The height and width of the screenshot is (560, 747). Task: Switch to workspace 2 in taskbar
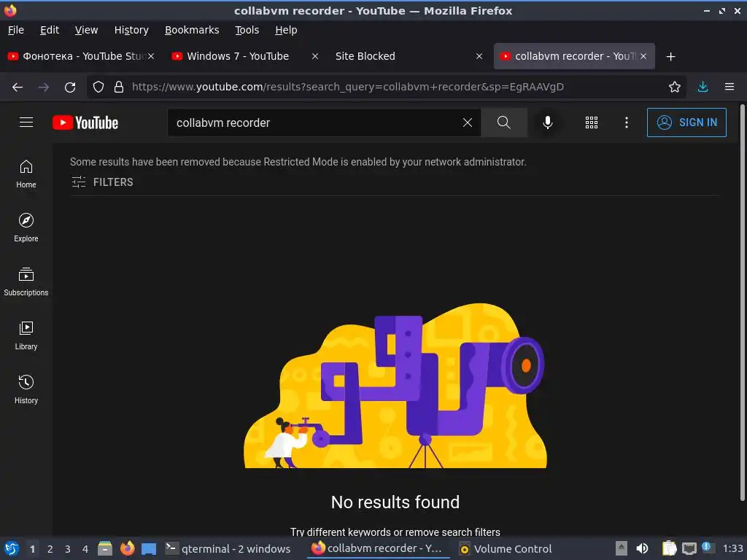pyautogui.click(x=50, y=549)
